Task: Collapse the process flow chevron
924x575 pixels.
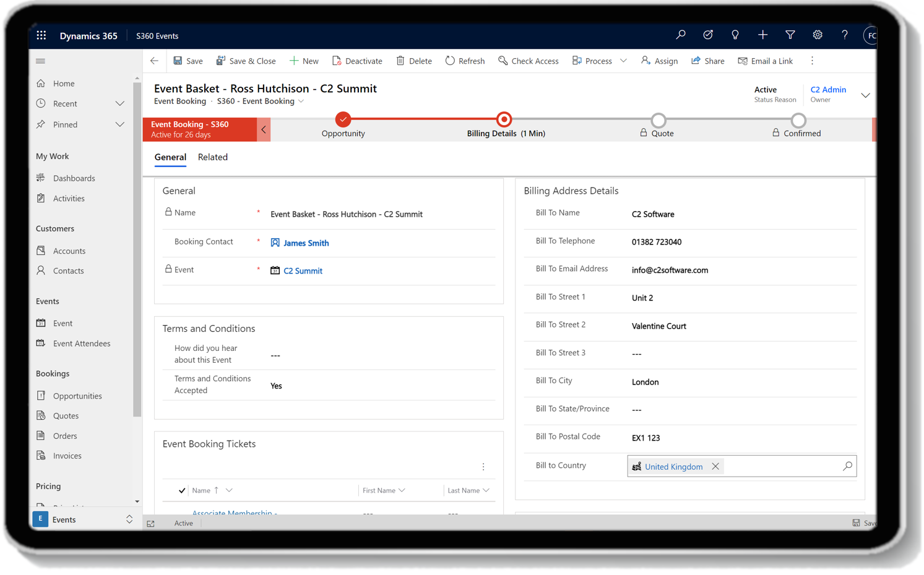Action: (264, 129)
